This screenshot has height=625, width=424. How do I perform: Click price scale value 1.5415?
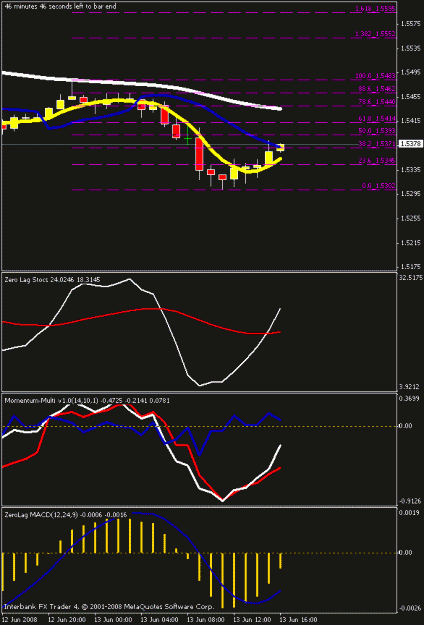click(409, 121)
